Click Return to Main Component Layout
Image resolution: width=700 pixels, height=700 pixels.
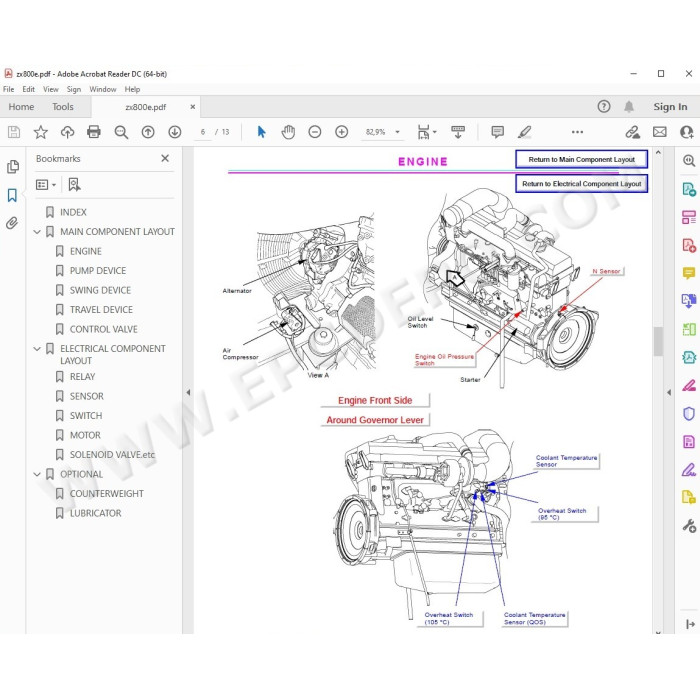[581, 159]
